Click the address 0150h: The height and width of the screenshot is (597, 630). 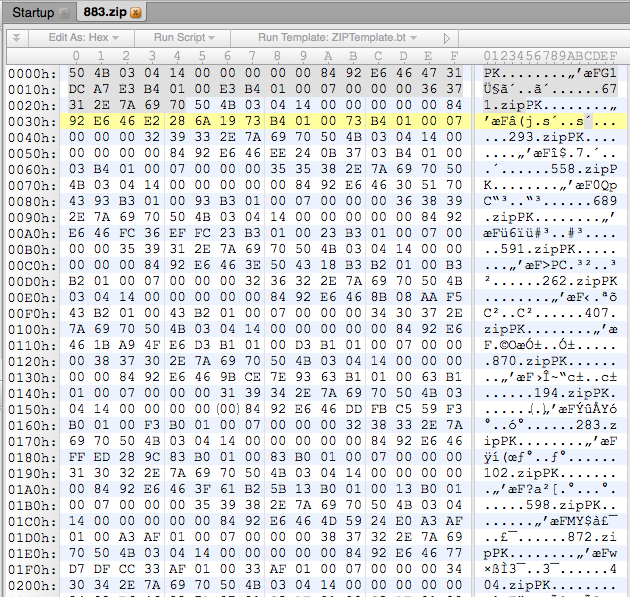32,409
